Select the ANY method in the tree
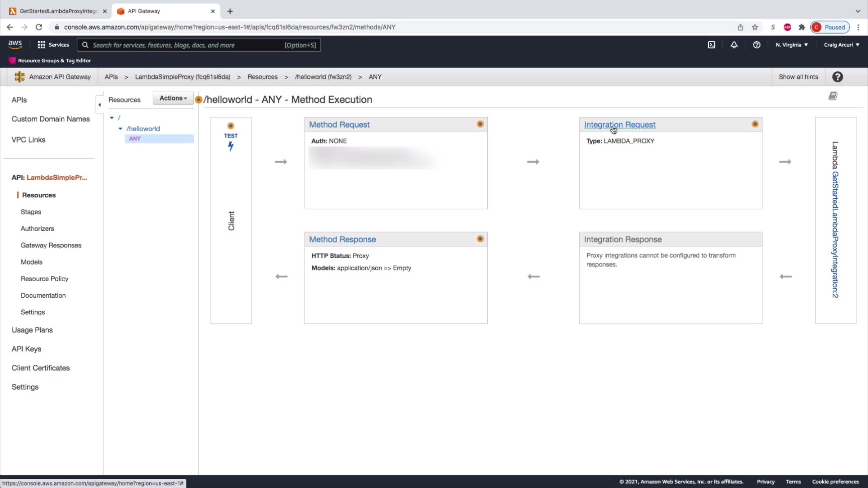This screenshot has width=868, height=488. tap(159, 139)
